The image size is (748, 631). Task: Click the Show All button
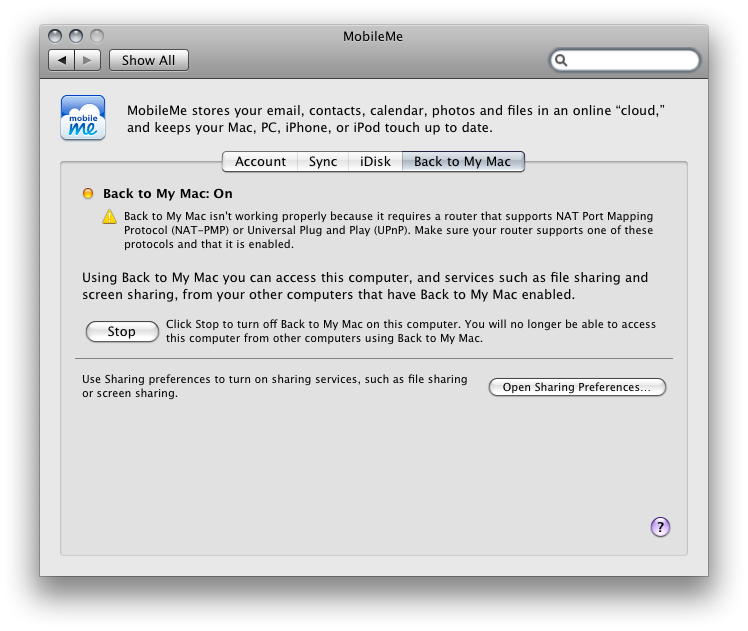[148, 60]
